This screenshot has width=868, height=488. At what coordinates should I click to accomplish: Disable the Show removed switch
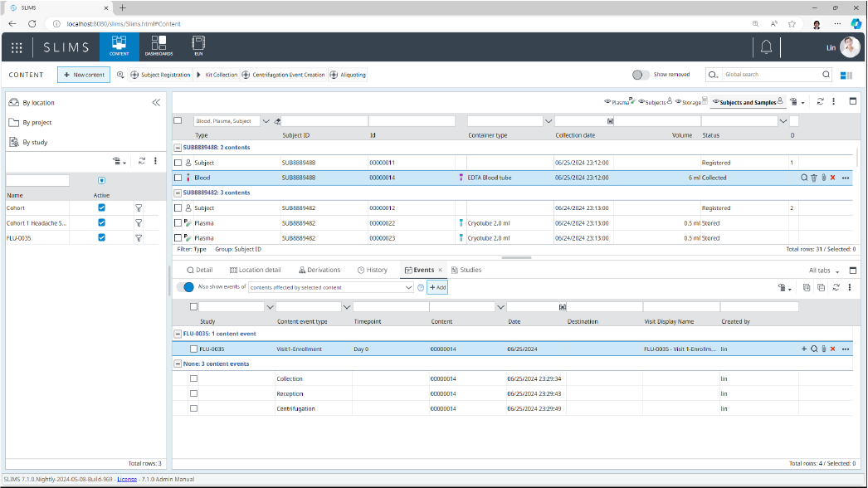[x=639, y=75]
